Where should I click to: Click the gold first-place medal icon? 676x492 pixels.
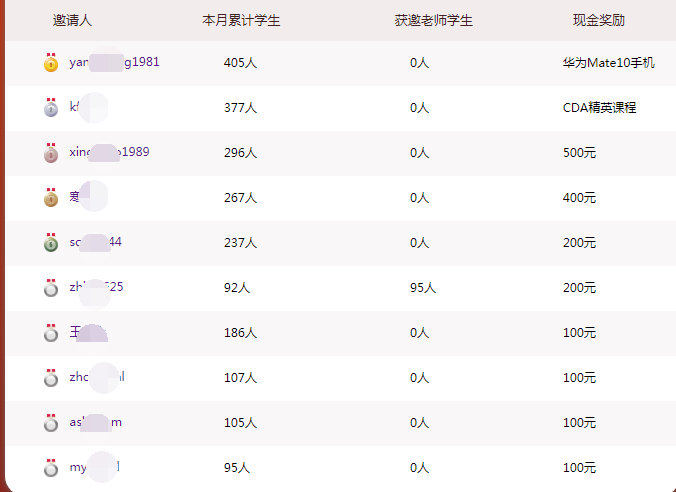(x=51, y=63)
